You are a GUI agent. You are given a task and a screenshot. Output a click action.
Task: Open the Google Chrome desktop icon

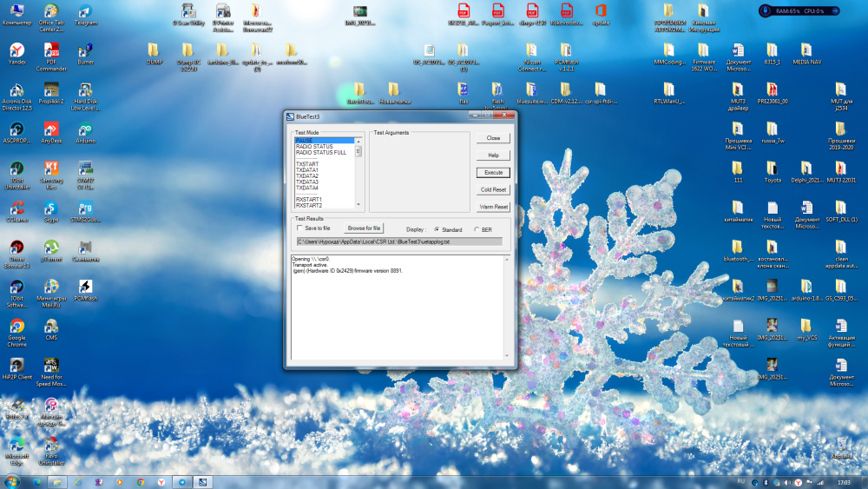[x=16, y=333]
